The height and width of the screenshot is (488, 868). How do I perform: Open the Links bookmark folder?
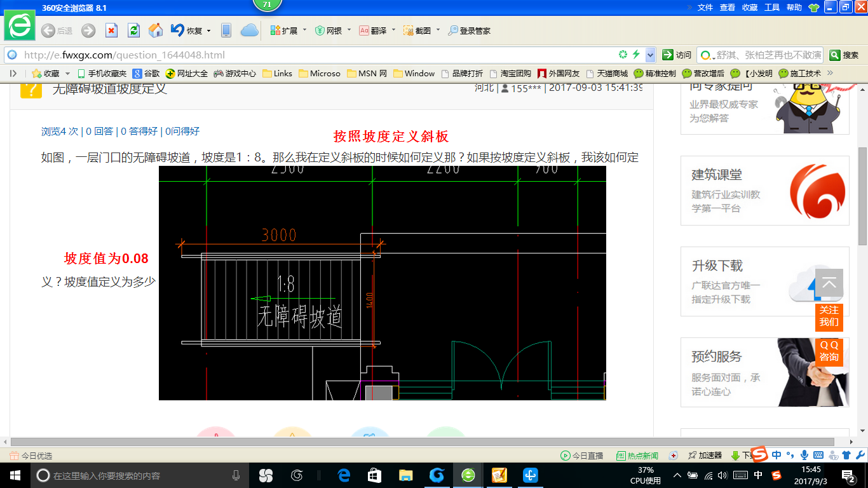point(277,74)
